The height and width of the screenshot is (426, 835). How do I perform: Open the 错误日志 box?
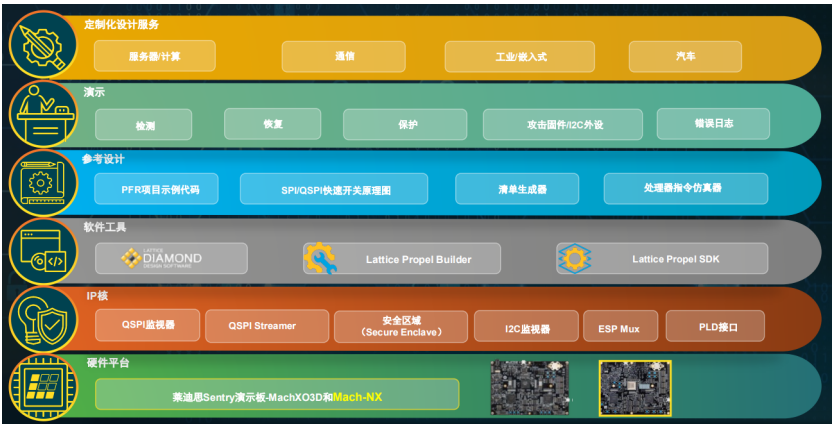[x=713, y=124]
